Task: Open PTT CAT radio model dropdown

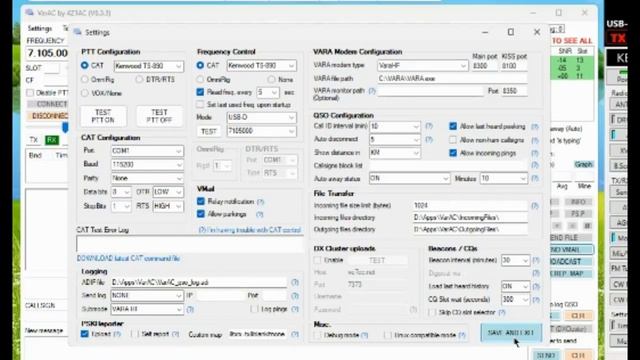Action: coord(149,66)
